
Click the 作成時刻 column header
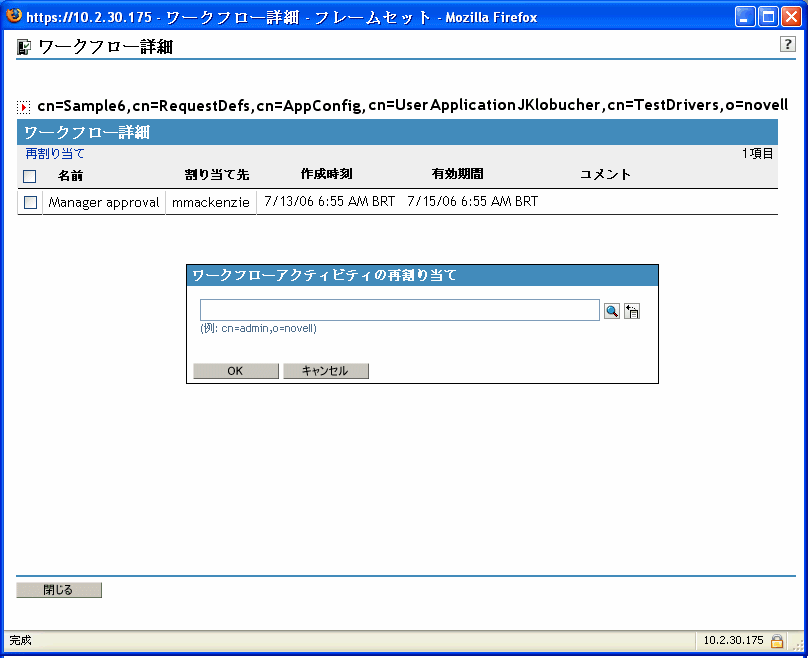tap(326, 174)
